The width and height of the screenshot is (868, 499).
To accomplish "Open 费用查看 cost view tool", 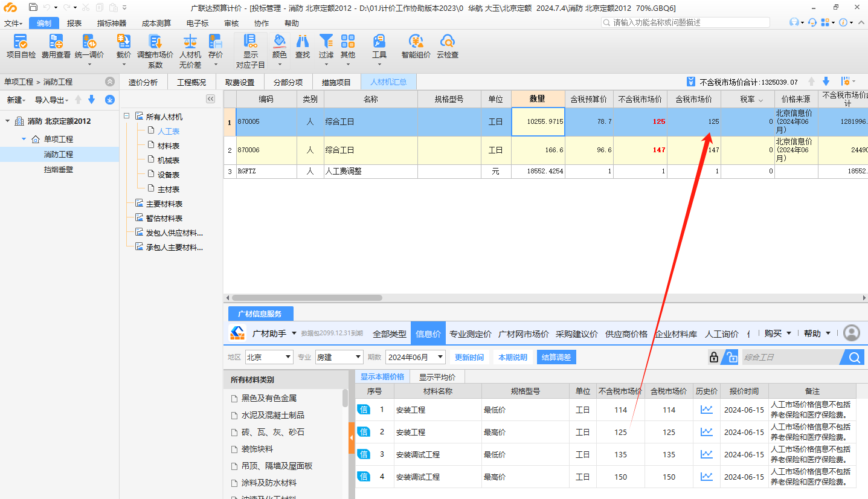I will (56, 47).
